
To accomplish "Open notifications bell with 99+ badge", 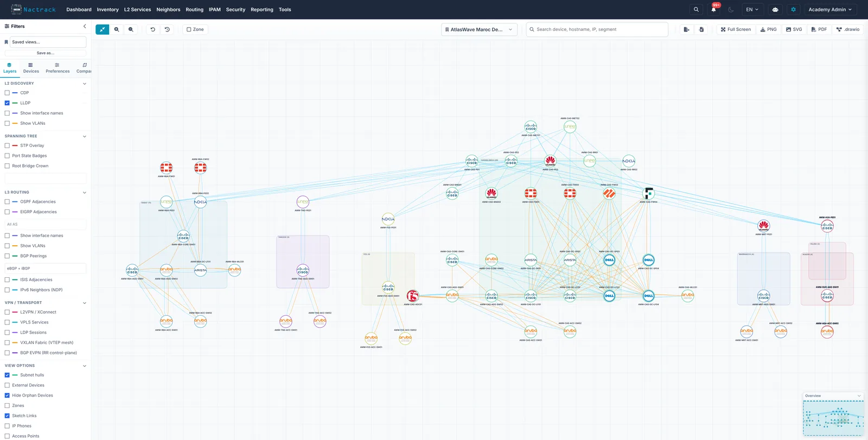I will (713, 9).
